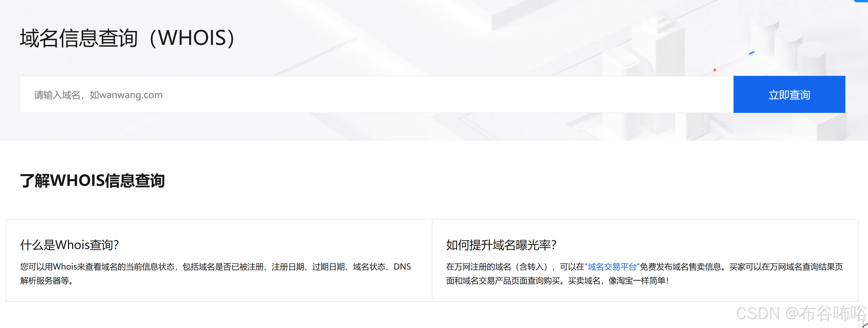The image size is (868, 328).
Task: Click the 了解WHOIS信息查询 section heading
Action: (x=92, y=180)
